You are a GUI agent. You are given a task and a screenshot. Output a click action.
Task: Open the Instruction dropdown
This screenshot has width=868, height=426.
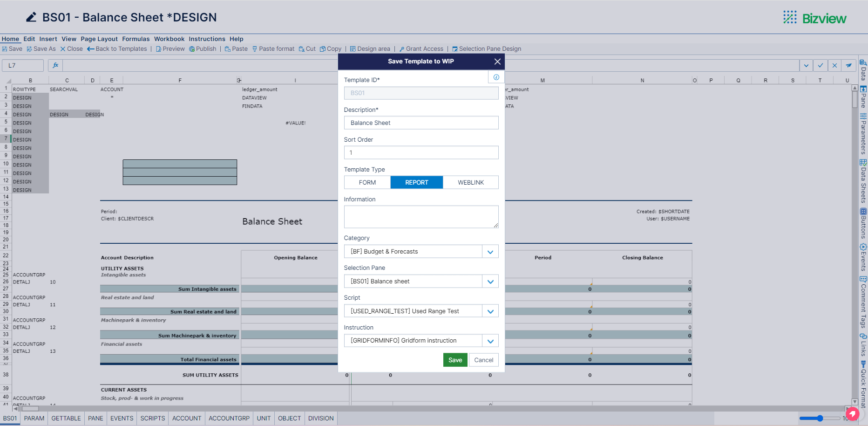point(490,340)
